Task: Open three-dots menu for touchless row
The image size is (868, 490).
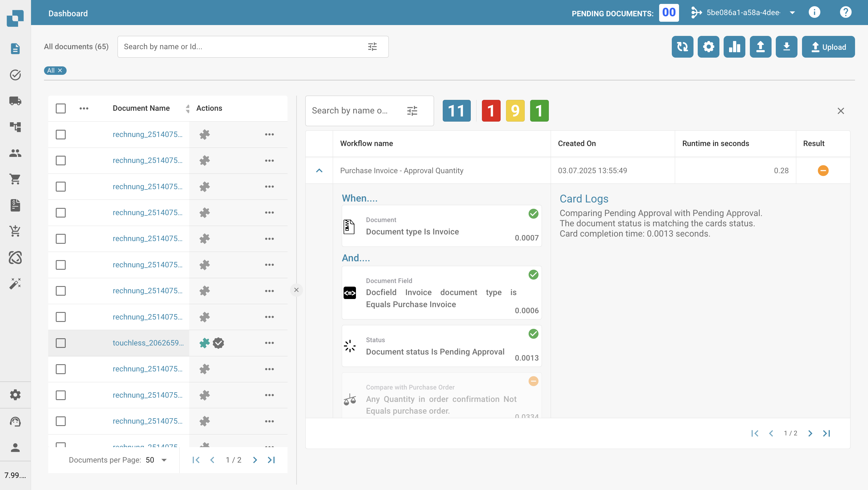Action: point(269,343)
